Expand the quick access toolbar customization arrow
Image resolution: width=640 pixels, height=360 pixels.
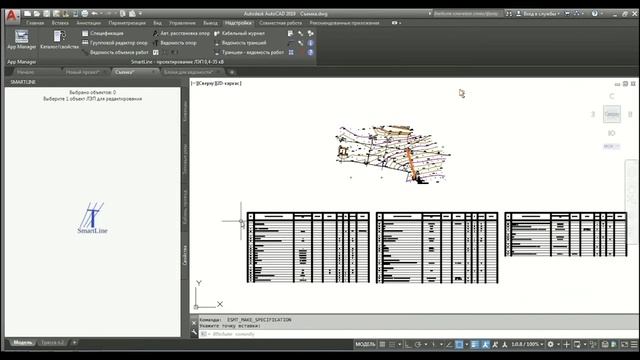(x=140, y=13)
